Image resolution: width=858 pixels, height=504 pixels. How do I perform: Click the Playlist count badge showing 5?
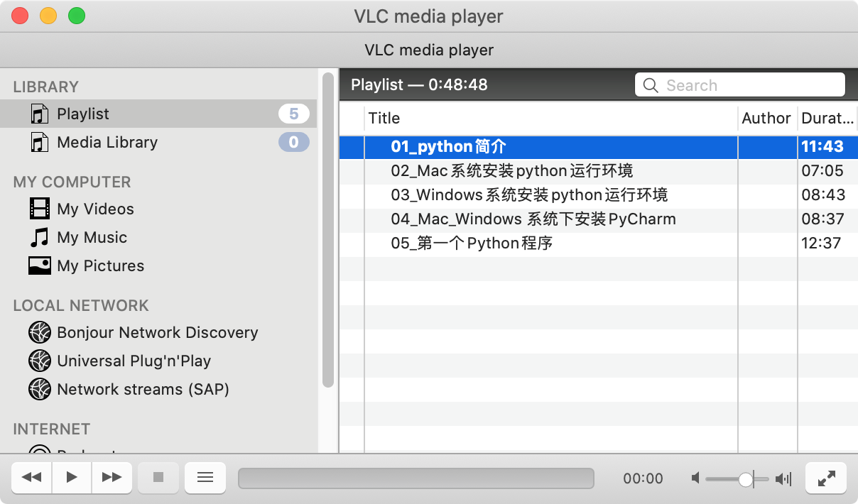click(293, 114)
